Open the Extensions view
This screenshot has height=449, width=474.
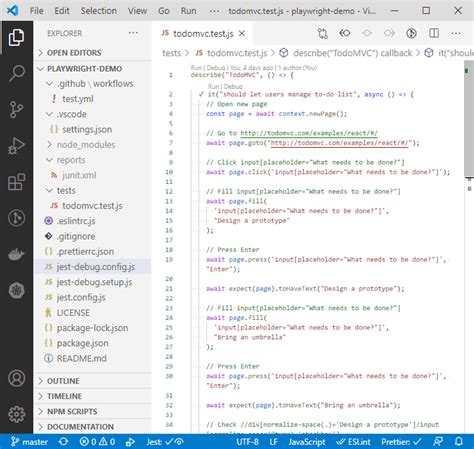pos(16,182)
